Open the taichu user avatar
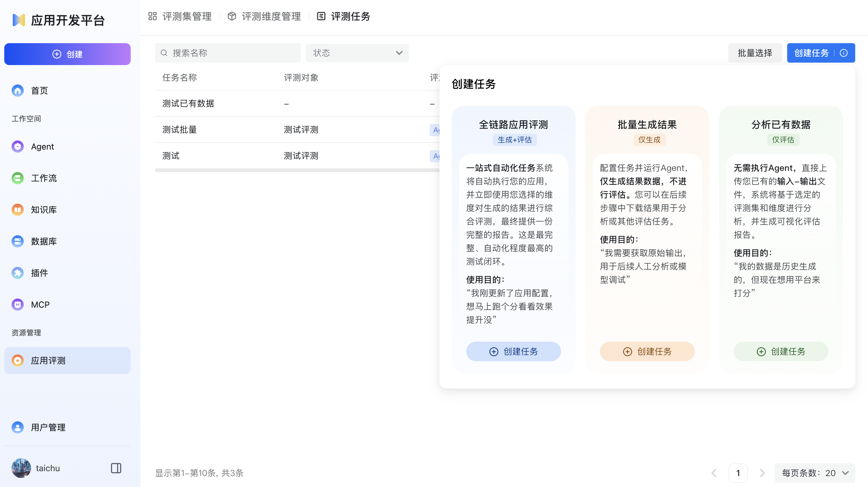The height and width of the screenshot is (487, 868). click(x=21, y=468)
